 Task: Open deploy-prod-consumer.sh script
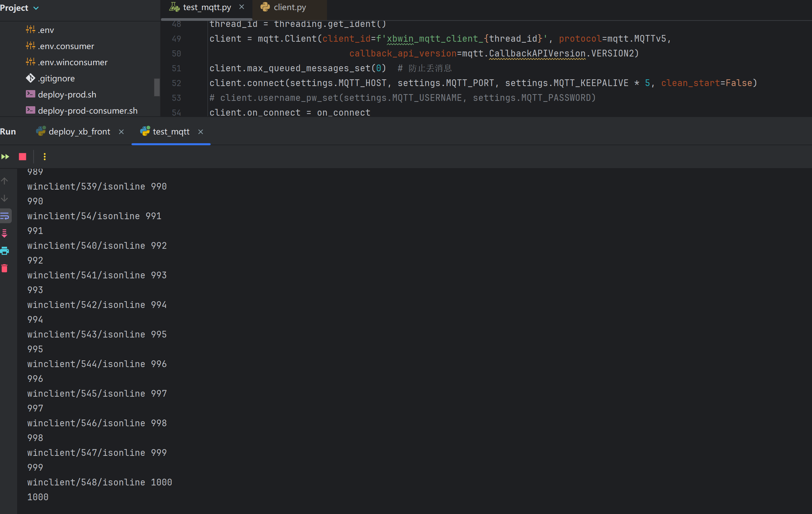88,111
